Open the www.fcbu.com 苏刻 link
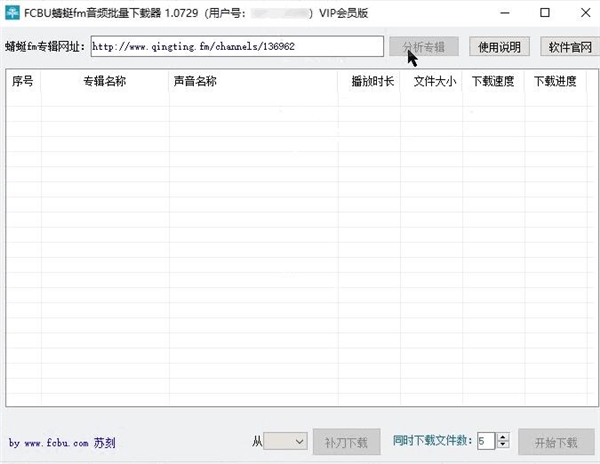 tap(62, 443)
